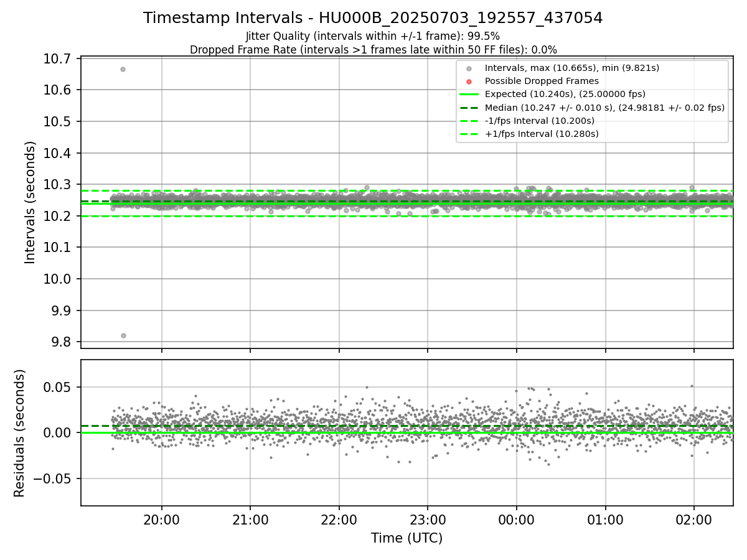The width and height of the screenshot is (747, 560).
Task: Click legend entry Possible Dropped Frames
Action: coord(542,81)
